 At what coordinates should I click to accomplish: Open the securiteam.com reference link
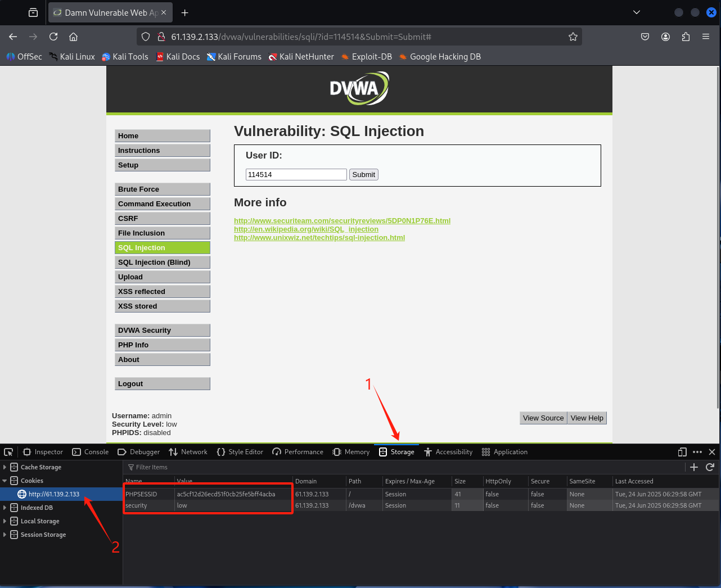tap(342, 220)
